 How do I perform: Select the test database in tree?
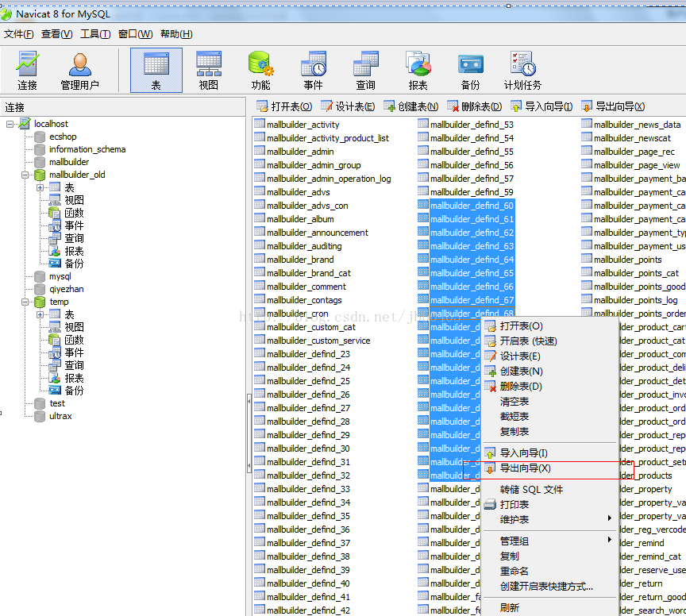point(57,403)
